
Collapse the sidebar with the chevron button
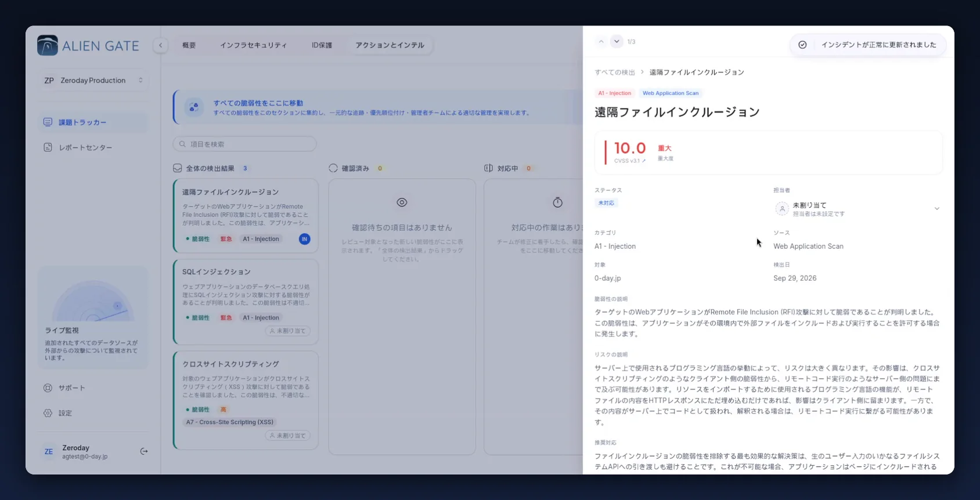pyautogui.click(x=161, y=45)
